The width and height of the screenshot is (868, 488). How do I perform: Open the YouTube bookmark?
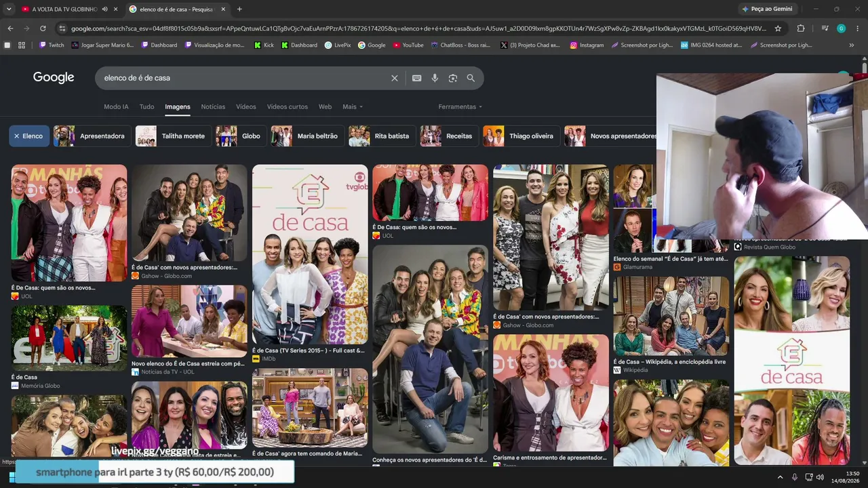[408, 45]
